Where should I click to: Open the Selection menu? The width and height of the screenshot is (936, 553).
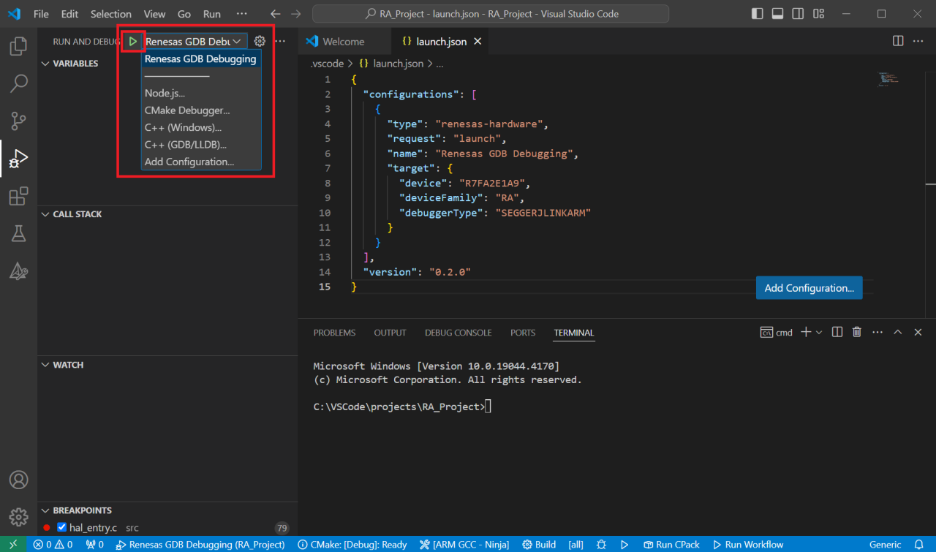pos(110,15)
